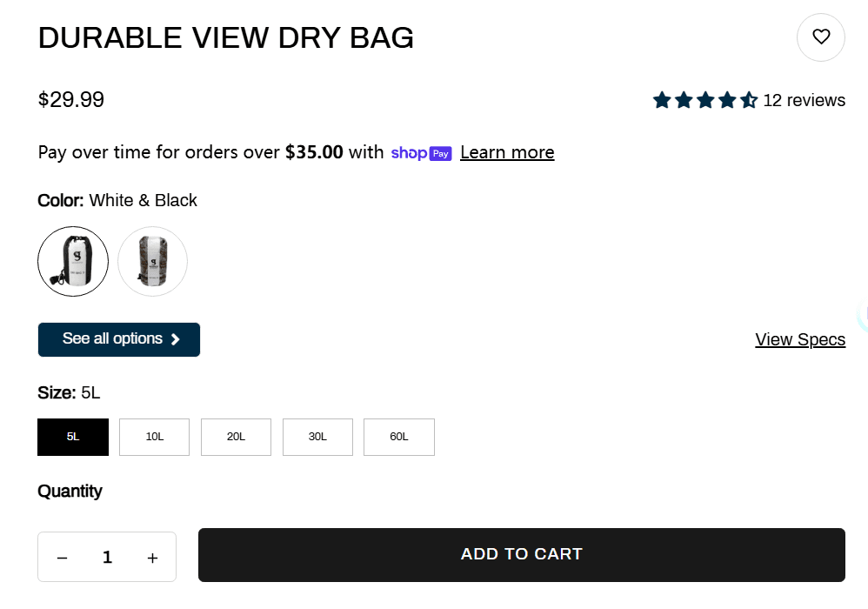Screen dimensions: 868x609
Task: Switch size to 30L
Action: click(x=317, y=437)
